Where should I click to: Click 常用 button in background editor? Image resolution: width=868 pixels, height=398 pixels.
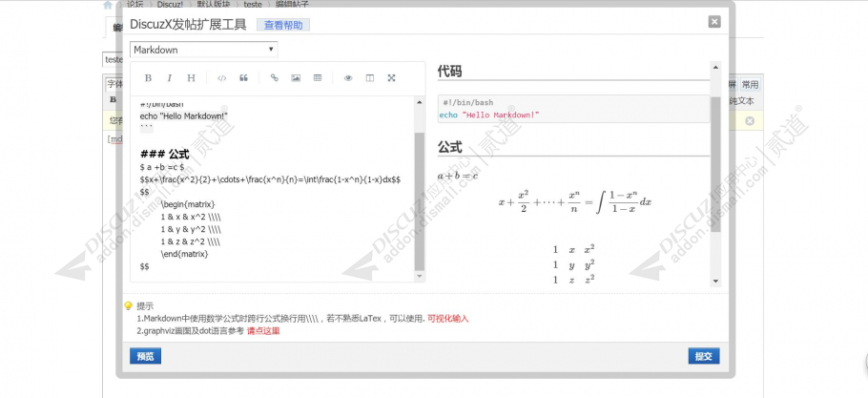point(751,85)
